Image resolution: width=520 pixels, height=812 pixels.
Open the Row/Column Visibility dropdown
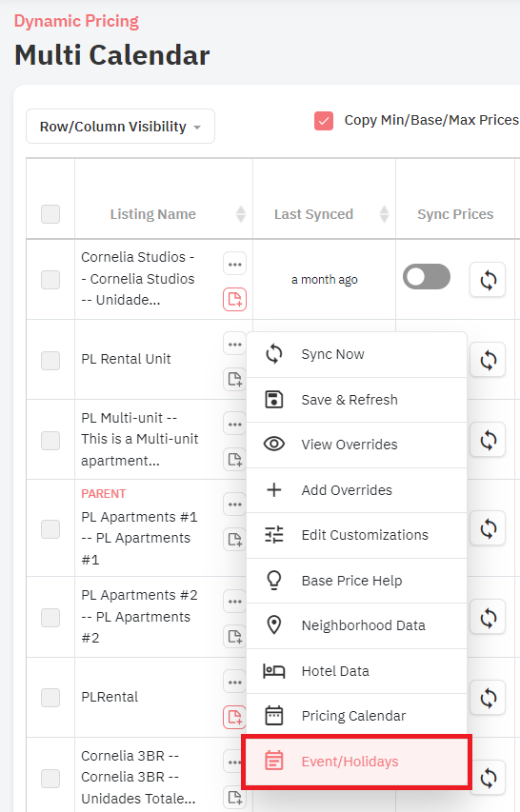point(120,127)
